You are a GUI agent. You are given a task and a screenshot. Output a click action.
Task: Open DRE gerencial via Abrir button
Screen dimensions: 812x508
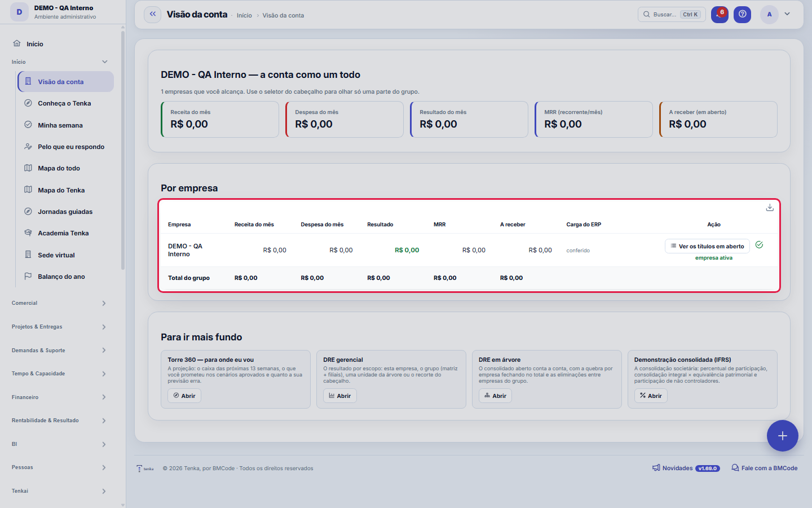[x=340, y=396]
